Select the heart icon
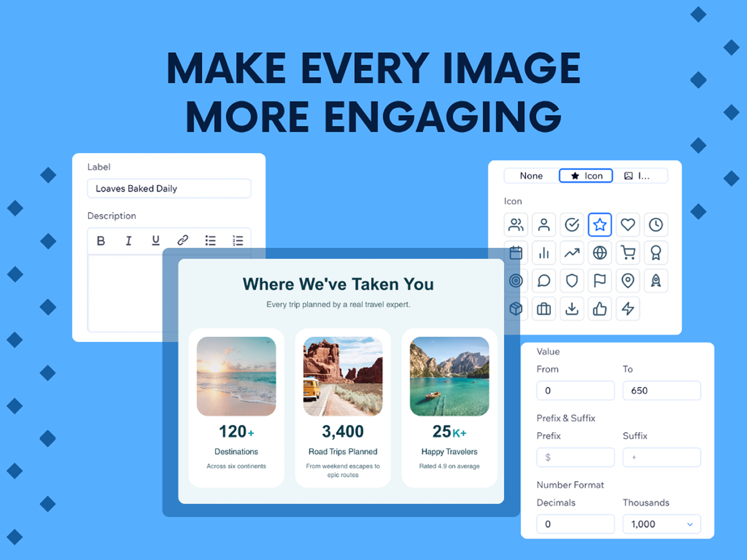 pyautogui.click(x=628, y=225)
